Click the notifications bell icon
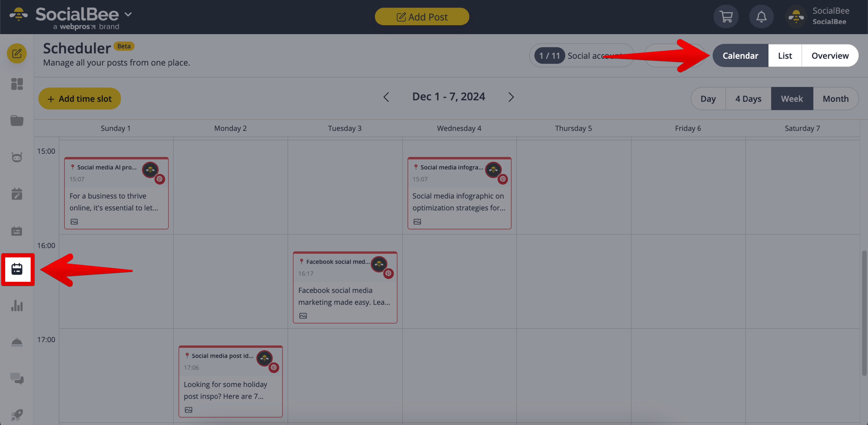The image size is (868, 425). point(761,16)
